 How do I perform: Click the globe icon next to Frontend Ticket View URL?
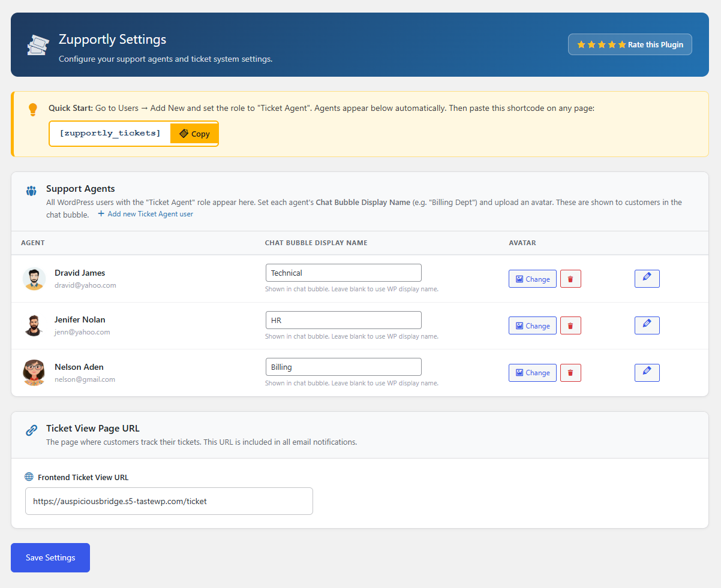point(28,477)
